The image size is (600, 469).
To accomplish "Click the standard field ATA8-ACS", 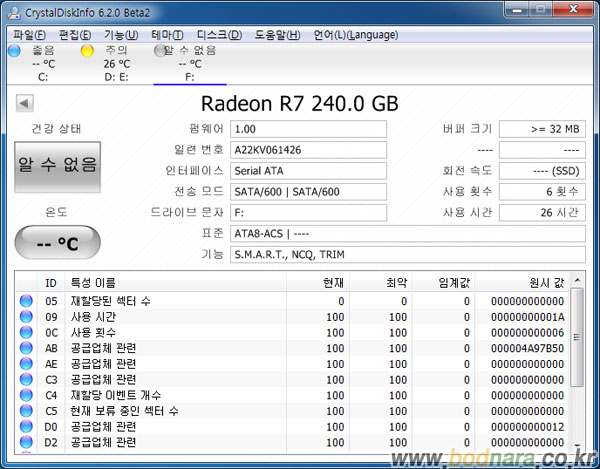I will click(408, 234).
